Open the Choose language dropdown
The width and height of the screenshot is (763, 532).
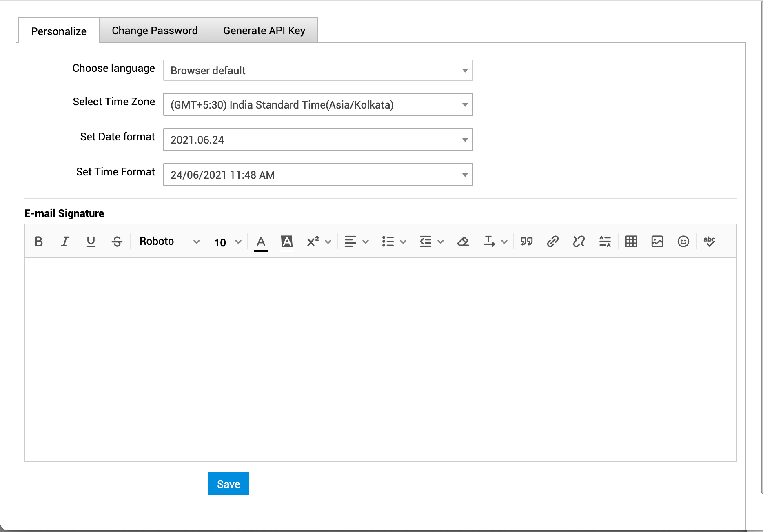(318, 71)
